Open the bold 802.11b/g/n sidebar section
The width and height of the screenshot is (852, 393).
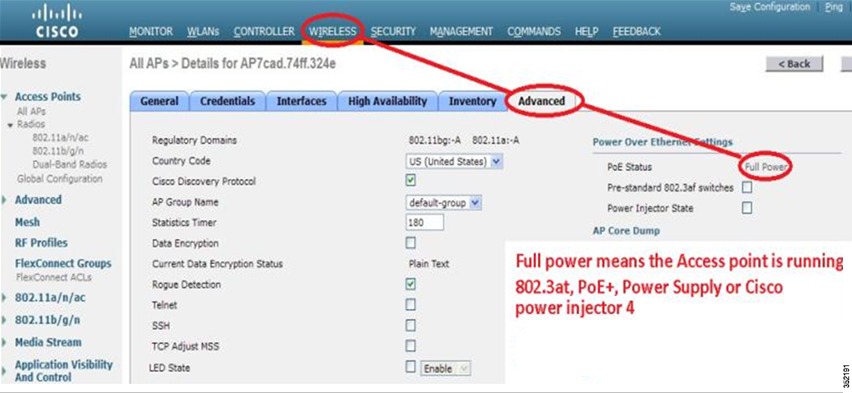(x=48, y=320)
